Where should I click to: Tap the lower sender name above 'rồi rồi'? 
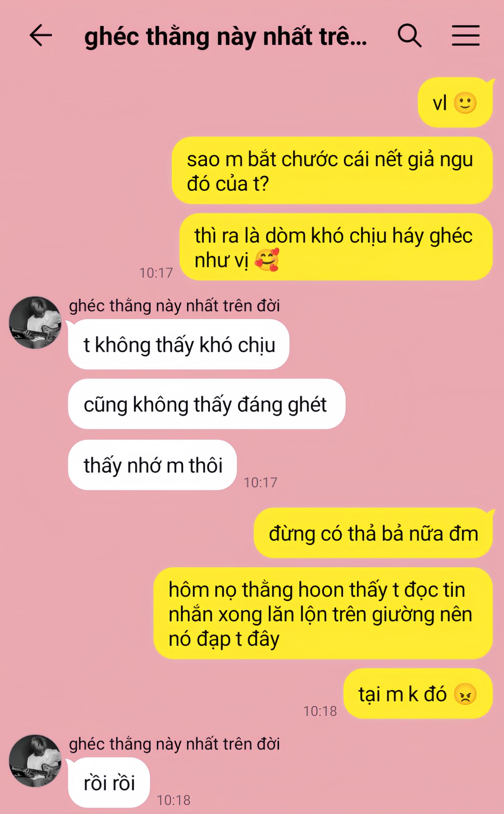pos(174,744)
